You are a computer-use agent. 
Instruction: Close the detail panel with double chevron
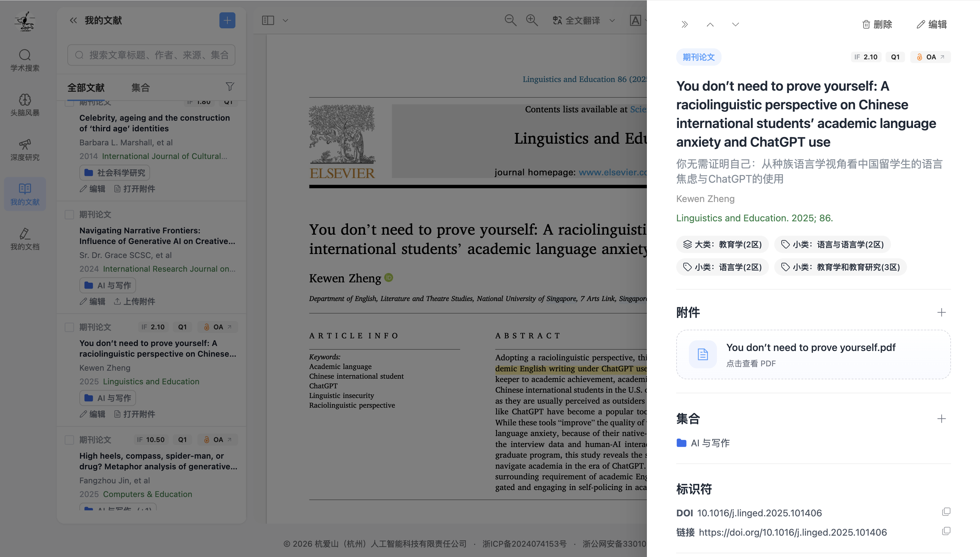[685, 24]
